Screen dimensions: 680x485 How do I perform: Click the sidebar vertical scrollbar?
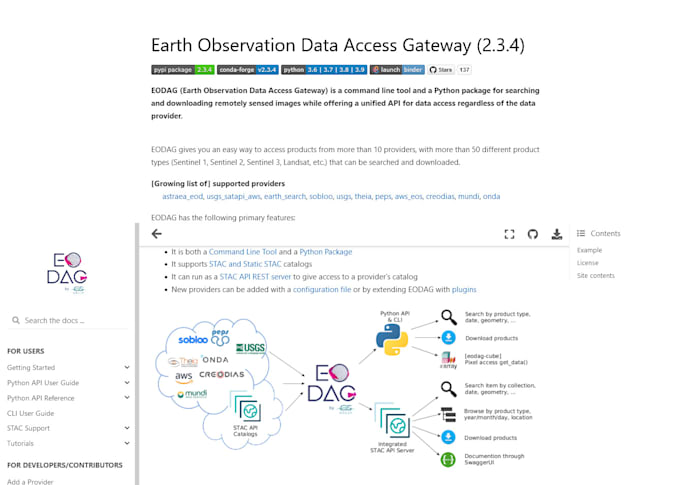tap(137, 354)
